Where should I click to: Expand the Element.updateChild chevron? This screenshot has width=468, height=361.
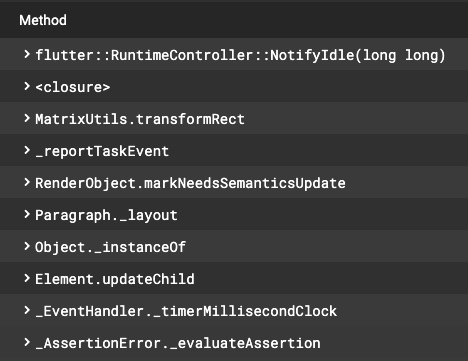[27, 278]
